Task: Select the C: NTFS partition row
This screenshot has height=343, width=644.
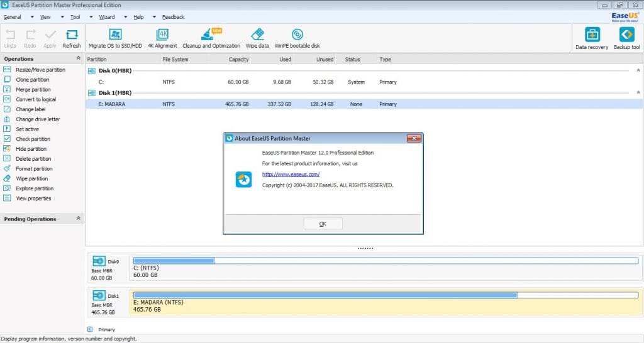Action: click(x=365, y=82)
